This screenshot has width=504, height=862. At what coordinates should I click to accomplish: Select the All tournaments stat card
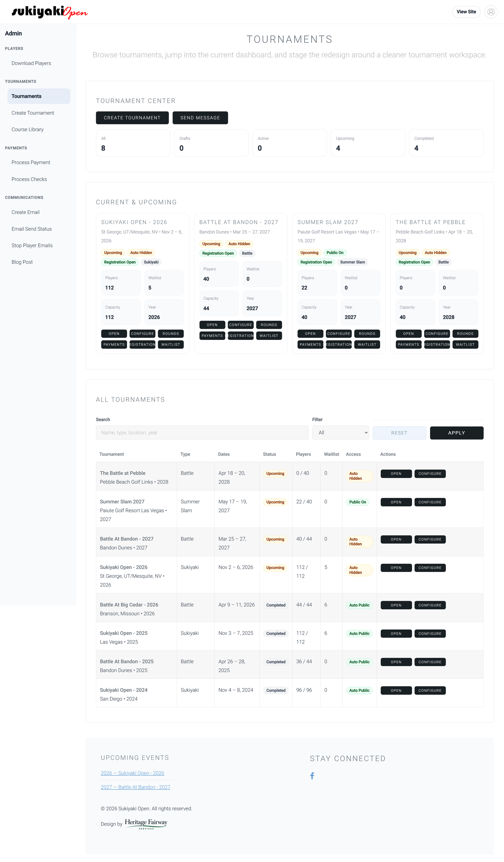133,143
